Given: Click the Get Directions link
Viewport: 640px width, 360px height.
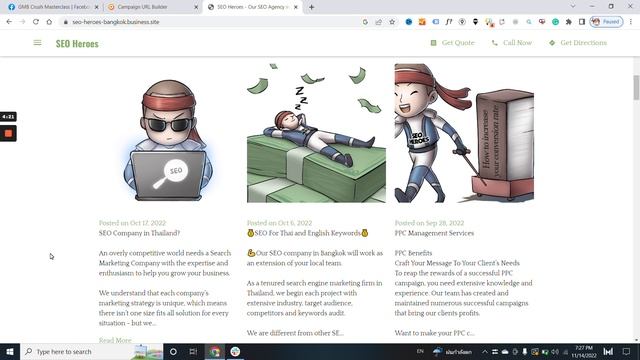Looking at the screenshot, I should (583, 43).
